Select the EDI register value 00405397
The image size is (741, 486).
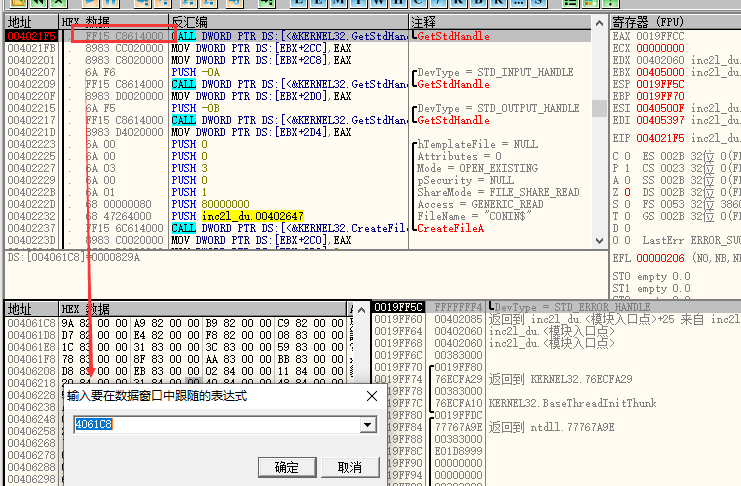tap(660, 120)
